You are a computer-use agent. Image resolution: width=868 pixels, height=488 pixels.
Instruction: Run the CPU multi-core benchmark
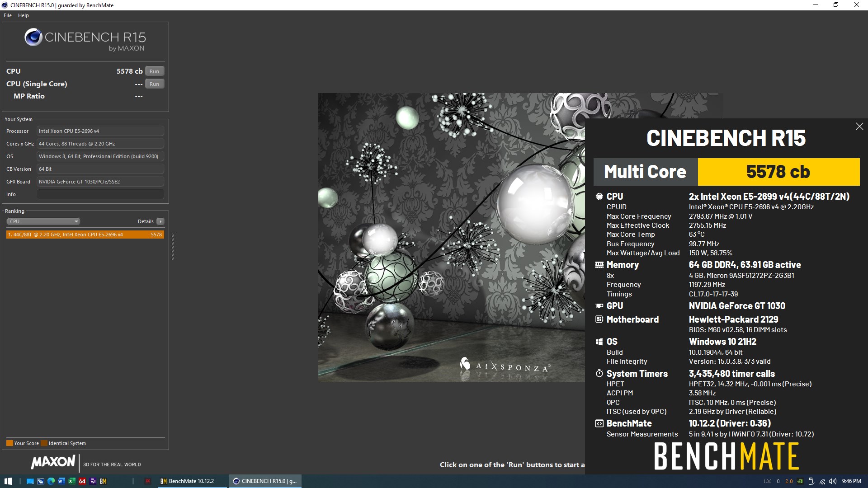click(155, 71)
